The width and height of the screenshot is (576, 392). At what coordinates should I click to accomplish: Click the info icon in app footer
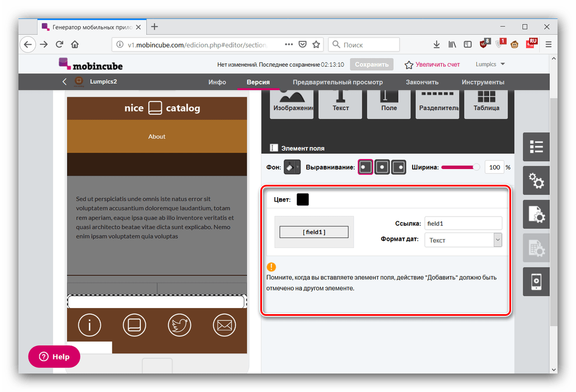coord(89,325)
